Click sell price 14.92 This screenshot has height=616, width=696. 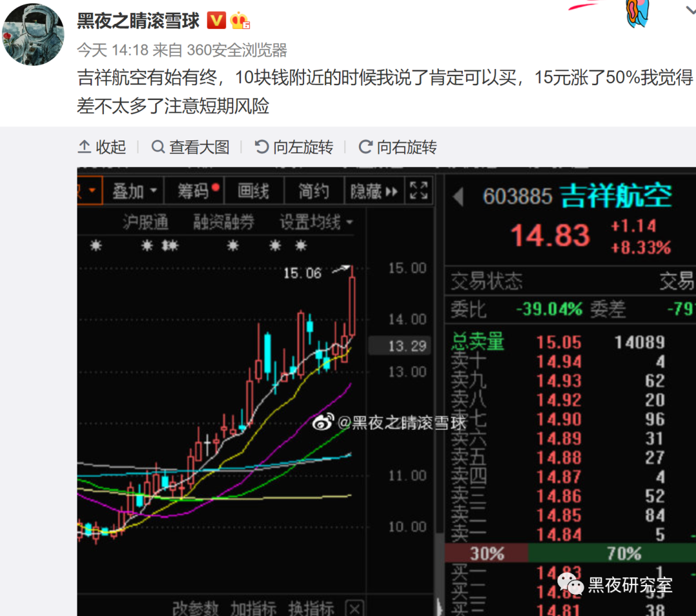pos(559,400)
